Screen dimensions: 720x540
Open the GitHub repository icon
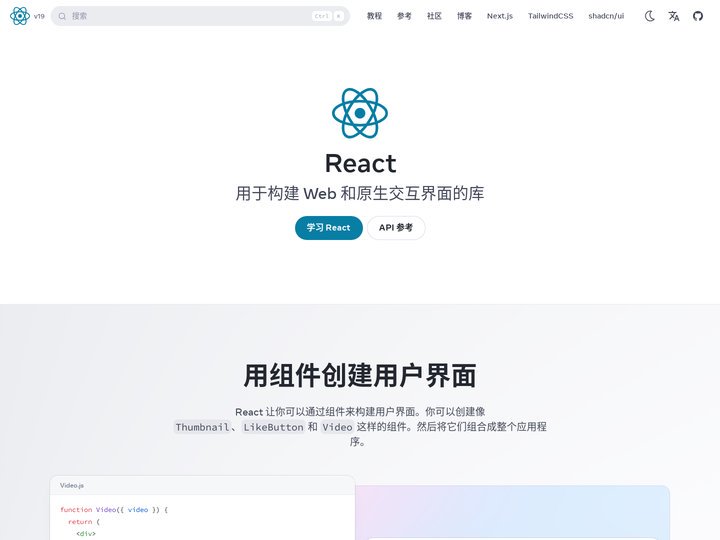698,16
